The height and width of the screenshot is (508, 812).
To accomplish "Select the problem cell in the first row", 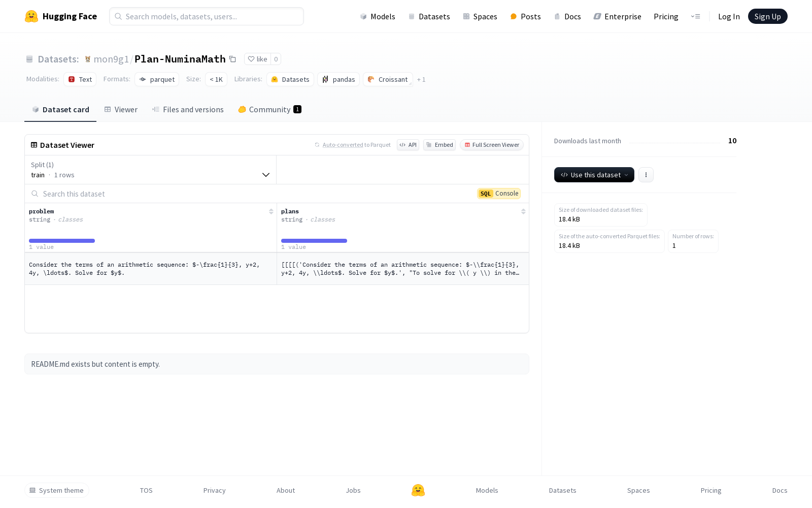I will click(151, 269).
